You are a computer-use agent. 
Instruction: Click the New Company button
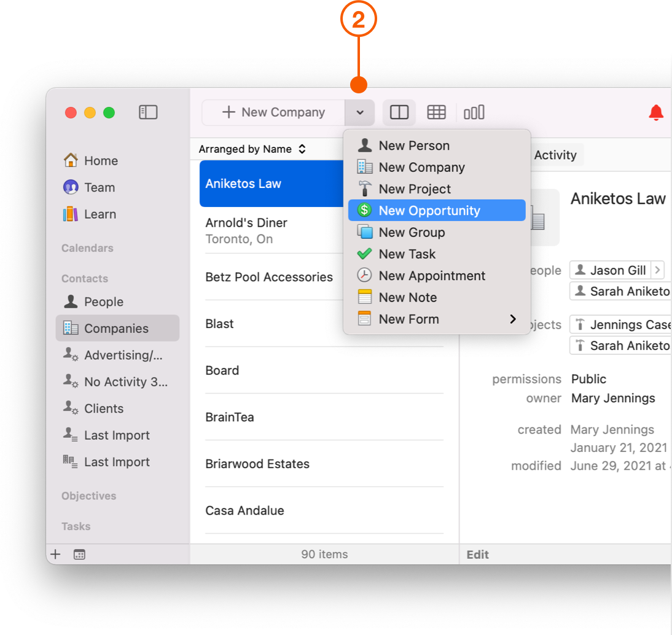pyautogui.click(x=273, y=112)
